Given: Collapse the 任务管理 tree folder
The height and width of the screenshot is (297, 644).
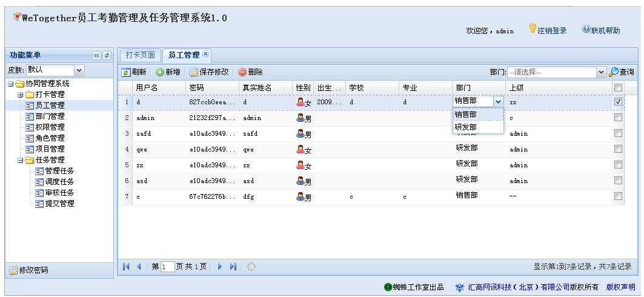Looking at the screenshot, I should pyautogui.click(x=20, y=160).
